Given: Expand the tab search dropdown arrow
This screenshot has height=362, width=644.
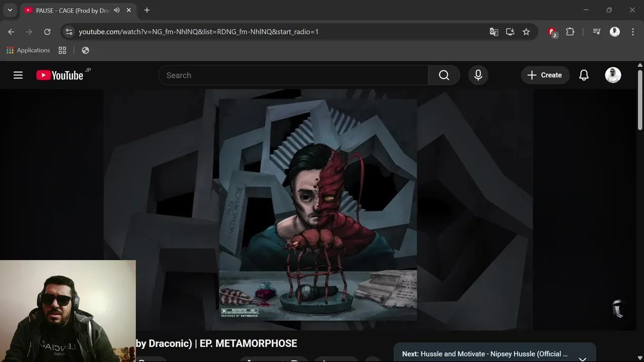Looking at the screenshot, I should [10, 10].
